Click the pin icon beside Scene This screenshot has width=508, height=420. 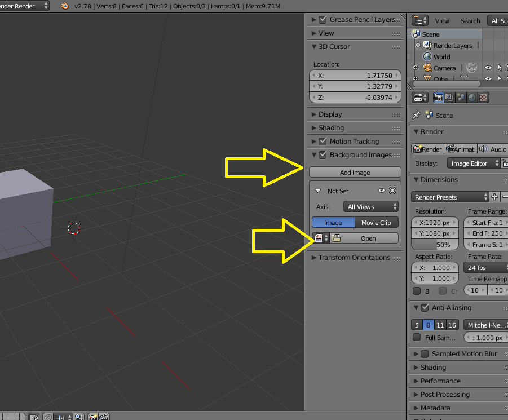416,115
